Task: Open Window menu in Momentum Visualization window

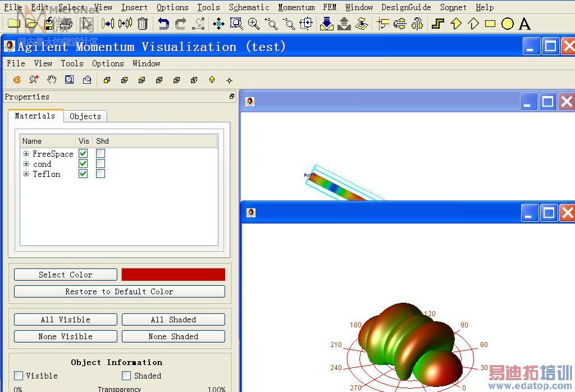Action: [x=147, y=63]
